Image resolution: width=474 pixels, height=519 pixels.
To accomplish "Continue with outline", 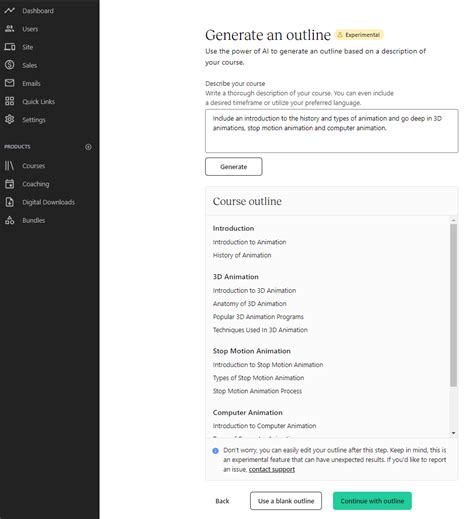I will pos(372,501).
